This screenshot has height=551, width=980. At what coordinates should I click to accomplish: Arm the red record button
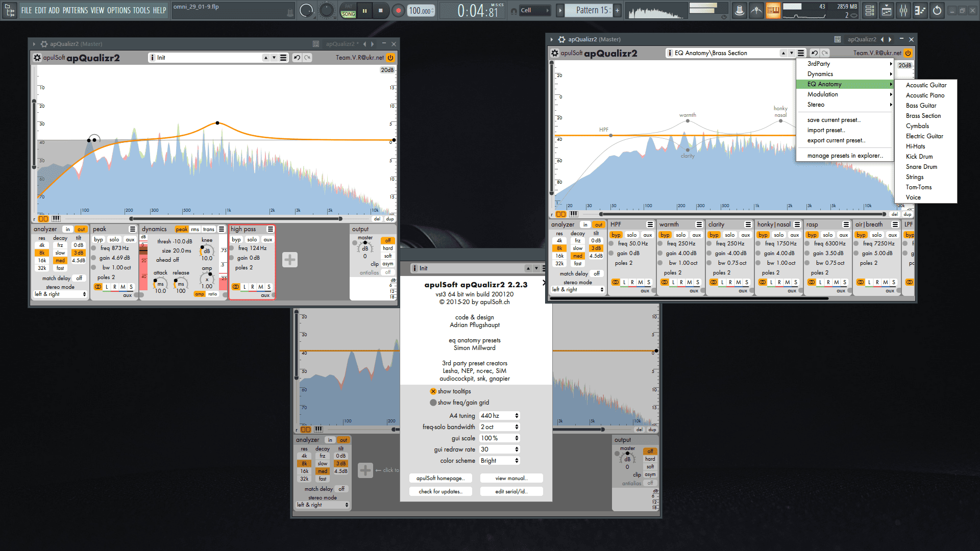tap(399, 10)
